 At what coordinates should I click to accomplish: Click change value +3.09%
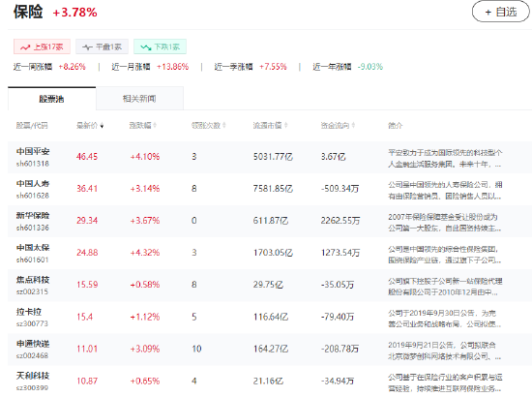pyautogui.click(x=145, y=349)
